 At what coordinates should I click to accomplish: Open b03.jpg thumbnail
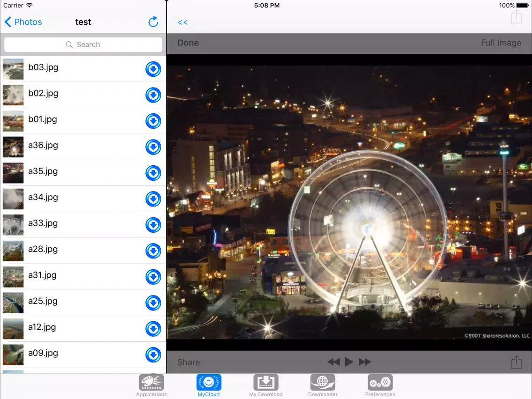click(x=13, y=69)
